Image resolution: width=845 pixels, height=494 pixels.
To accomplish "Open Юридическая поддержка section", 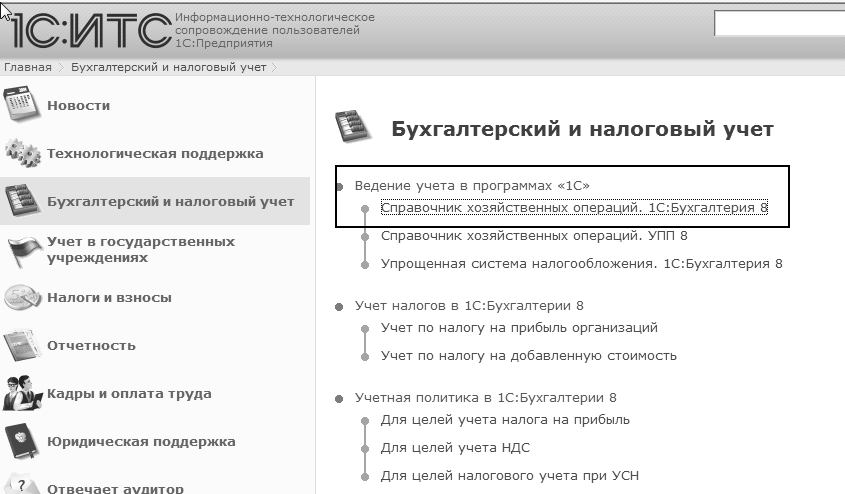I will pos(141,442).
